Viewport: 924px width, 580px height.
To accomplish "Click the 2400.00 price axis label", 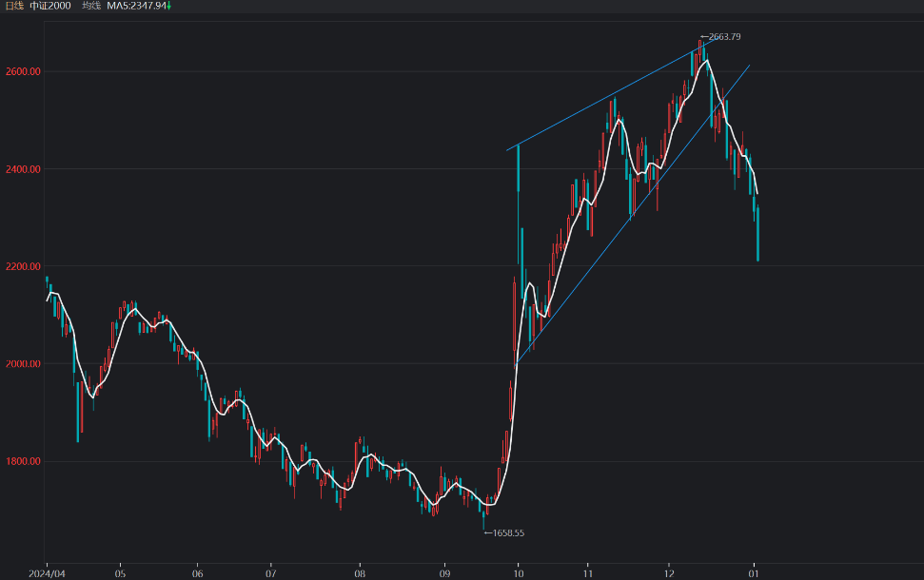I will 23,169.
